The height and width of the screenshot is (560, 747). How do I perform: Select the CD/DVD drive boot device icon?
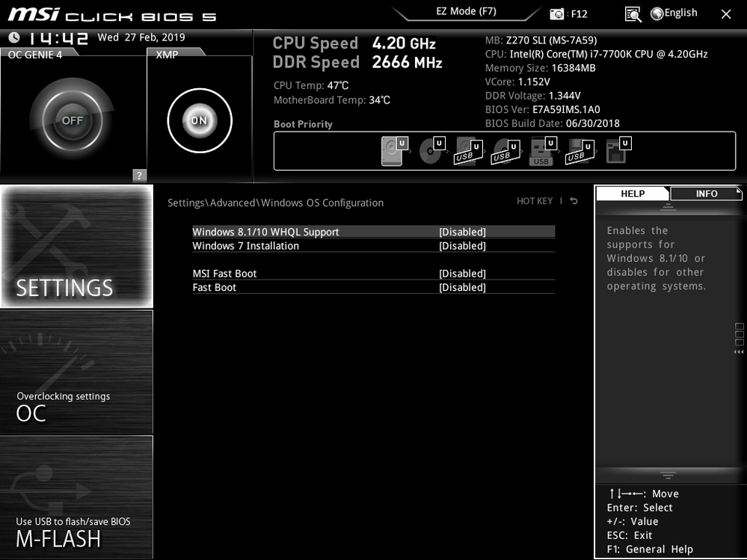point(431,150)
